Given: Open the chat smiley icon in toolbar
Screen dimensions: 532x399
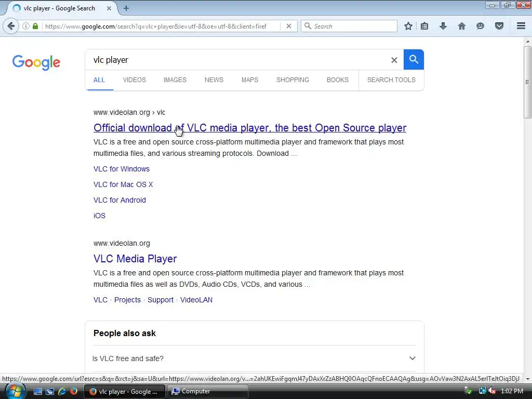Looking at the screenshot, I should [x=480, y=26].
